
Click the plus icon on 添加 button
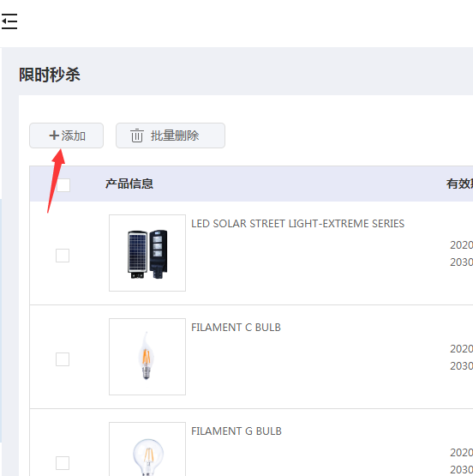click(x=54, y=136)
